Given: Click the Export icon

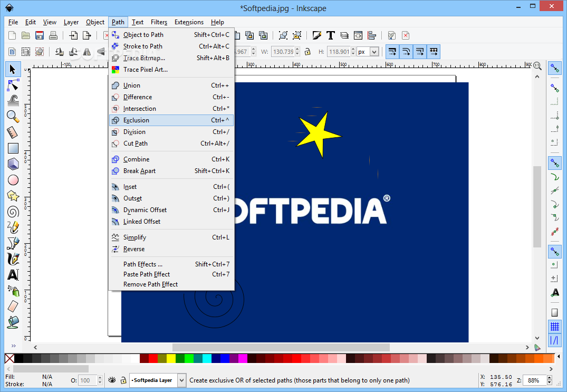Looking at the screenshot, I should pos(87,35).
